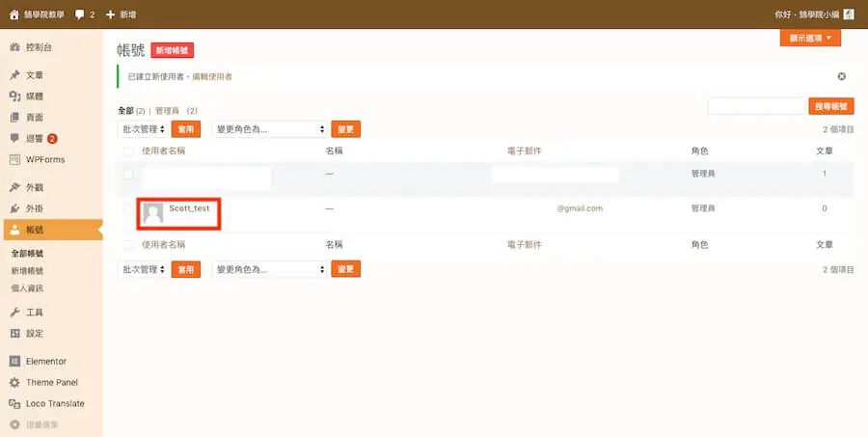This screenshot has height=437, width=868.
Task: Dismiss the new user notice
Action: pos(841,76)
